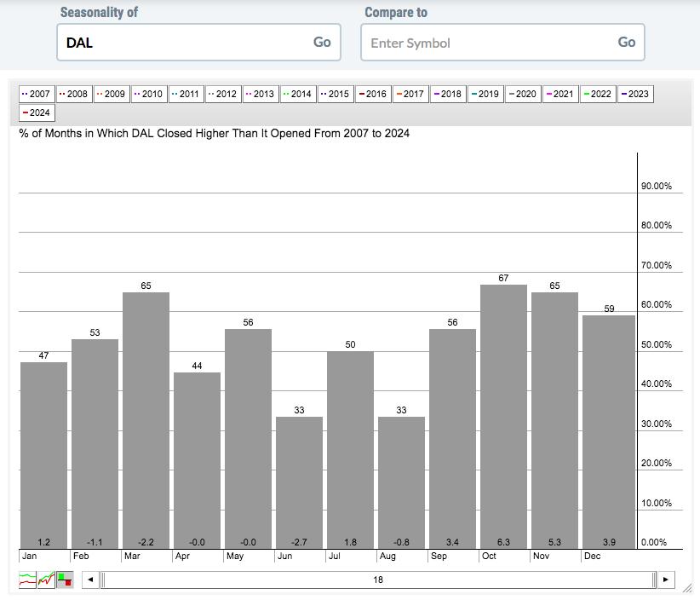Click Go next to the DAL symbol
Screen dimensions: 700x600
click(322, 42)
